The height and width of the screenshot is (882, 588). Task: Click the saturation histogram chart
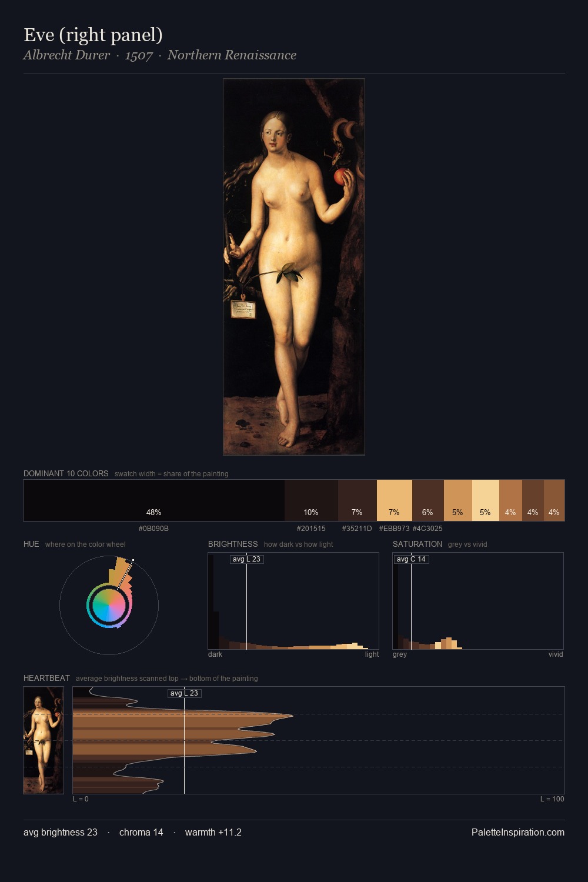pyautogui.click(x=478, y=601)
